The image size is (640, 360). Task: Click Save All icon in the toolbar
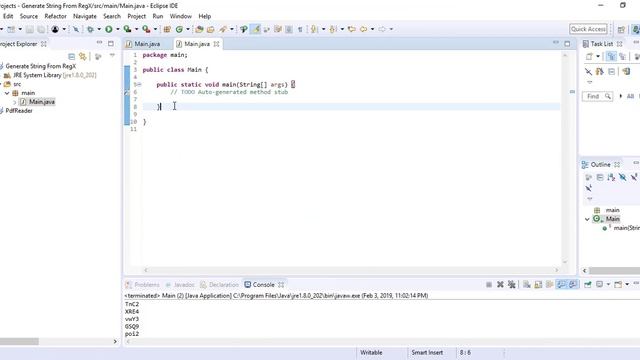tap(41, 29)
